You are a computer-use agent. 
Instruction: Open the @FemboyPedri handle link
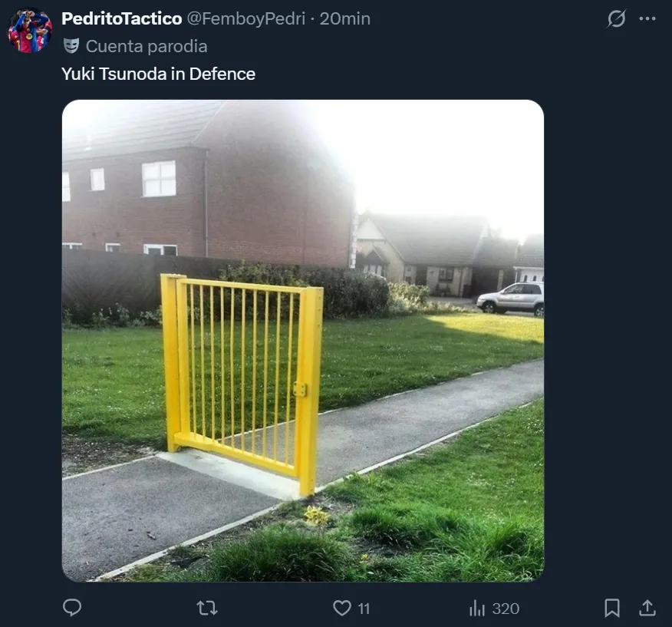pos(246,18)
